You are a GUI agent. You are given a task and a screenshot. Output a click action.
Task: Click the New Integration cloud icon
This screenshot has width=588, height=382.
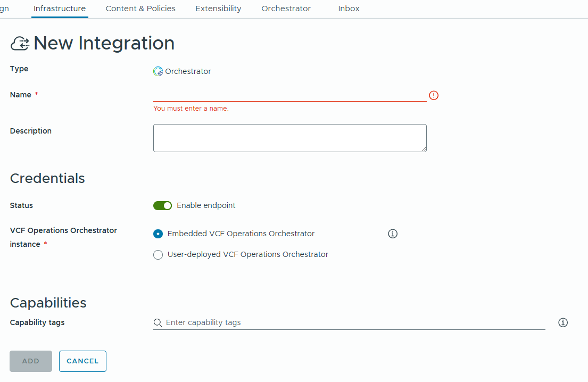coord(20,44)
